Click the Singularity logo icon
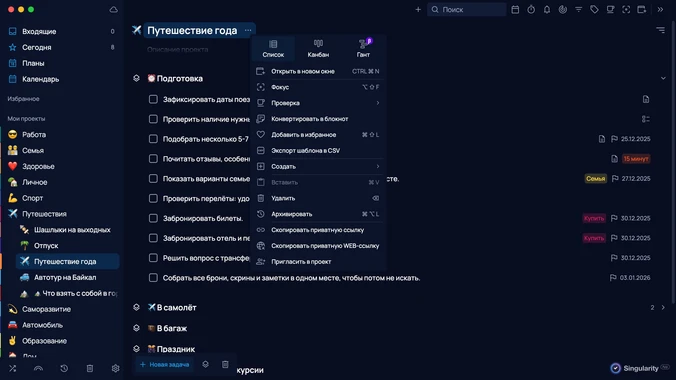This screenshot has height=380, width=676. pyautogui.click(x=616, y=368)
